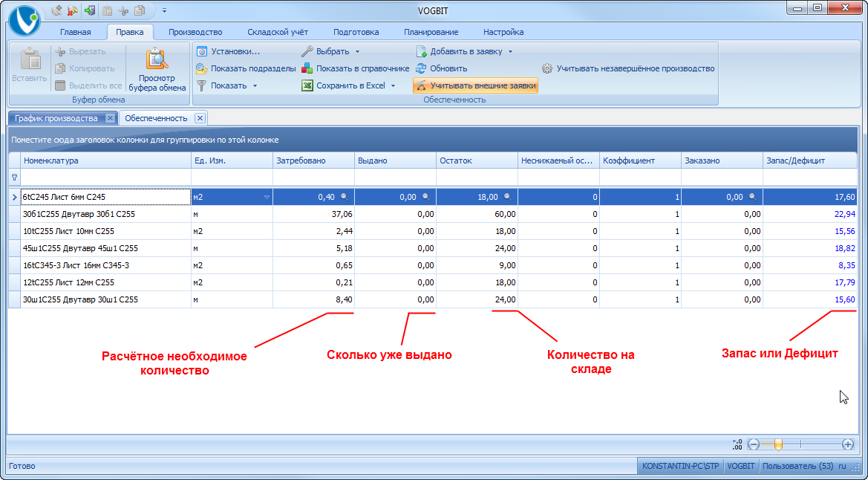Switch to the Производство ribbon tab
This screenshot has width=868, height=480.
(x=195, y=32)
